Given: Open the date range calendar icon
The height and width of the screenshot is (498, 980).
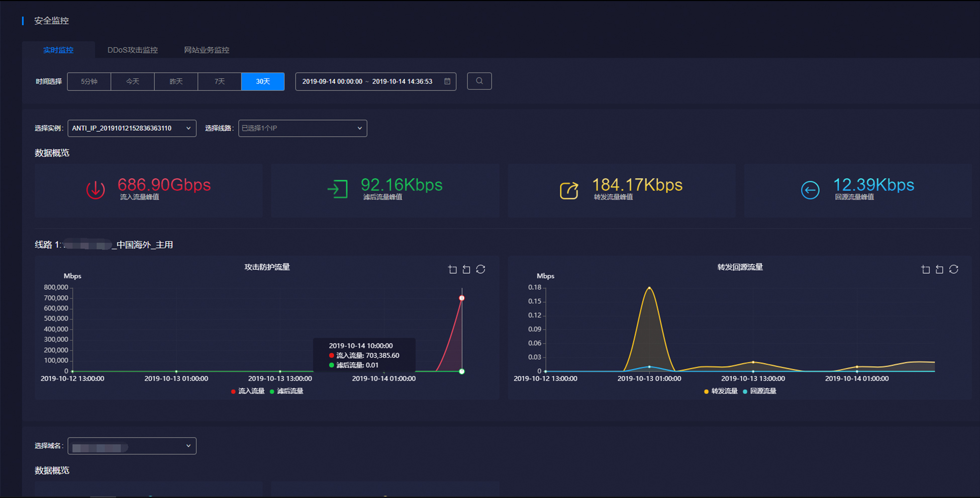Looking at the screenshot, I should coord(447,81).
